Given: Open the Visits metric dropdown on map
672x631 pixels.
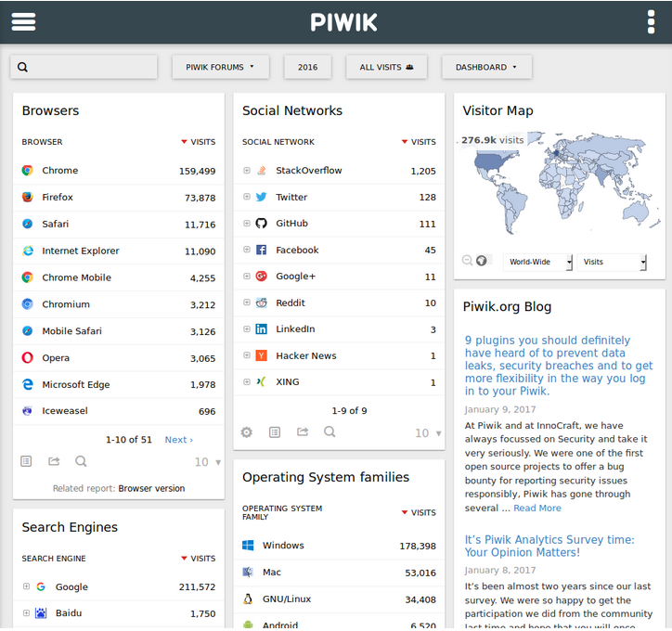Looking at the screenshot, I should (x=611, y=262).
